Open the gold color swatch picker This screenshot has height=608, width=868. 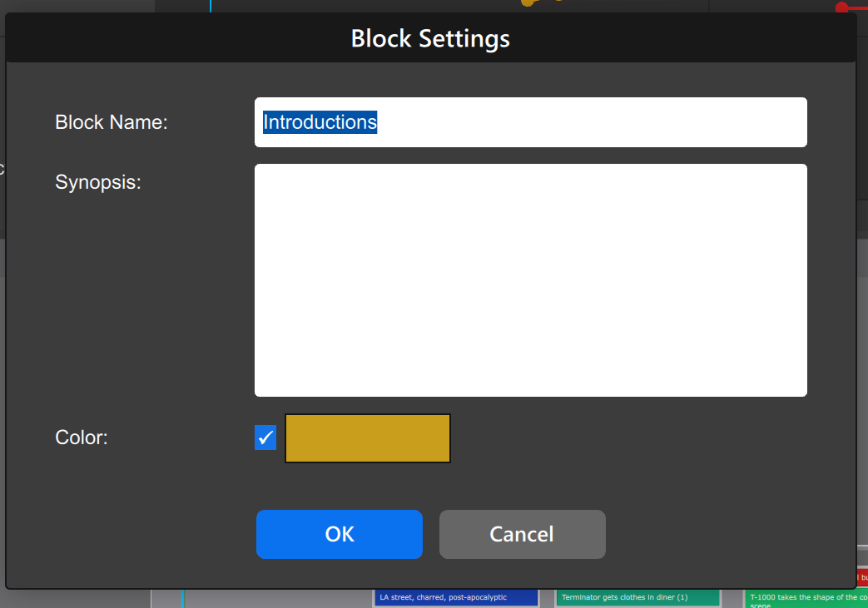point(367,438)
